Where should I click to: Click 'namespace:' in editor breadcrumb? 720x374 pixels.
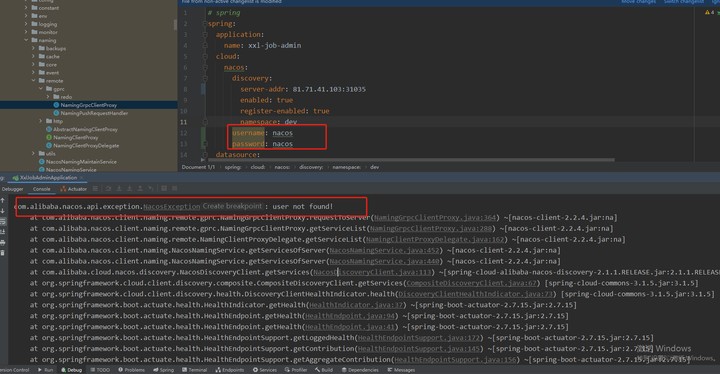point(346,167)
